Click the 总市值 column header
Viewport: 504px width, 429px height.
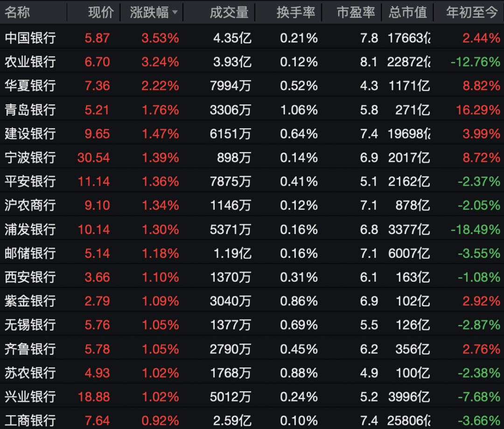click(407, 13)
